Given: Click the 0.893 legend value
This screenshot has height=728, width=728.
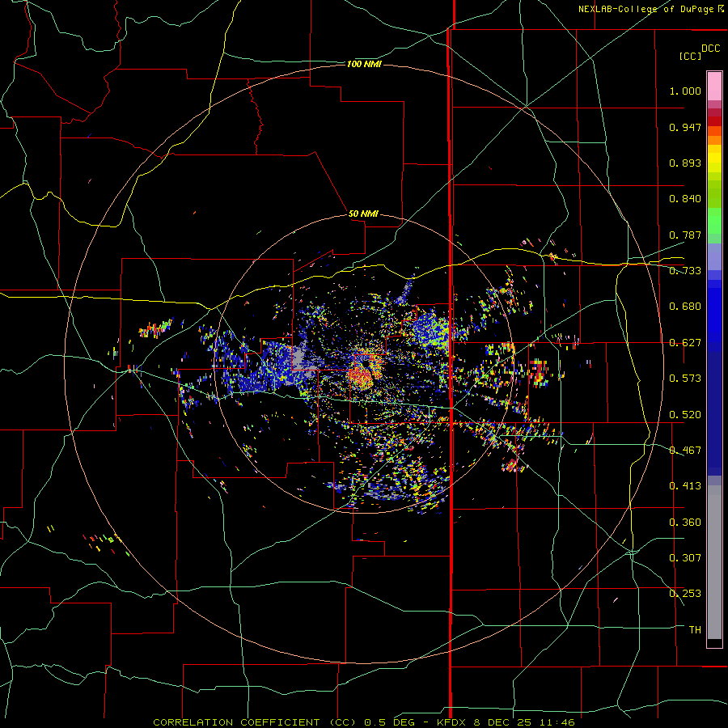Looking at the screenshot, I should tap(685, 163).
